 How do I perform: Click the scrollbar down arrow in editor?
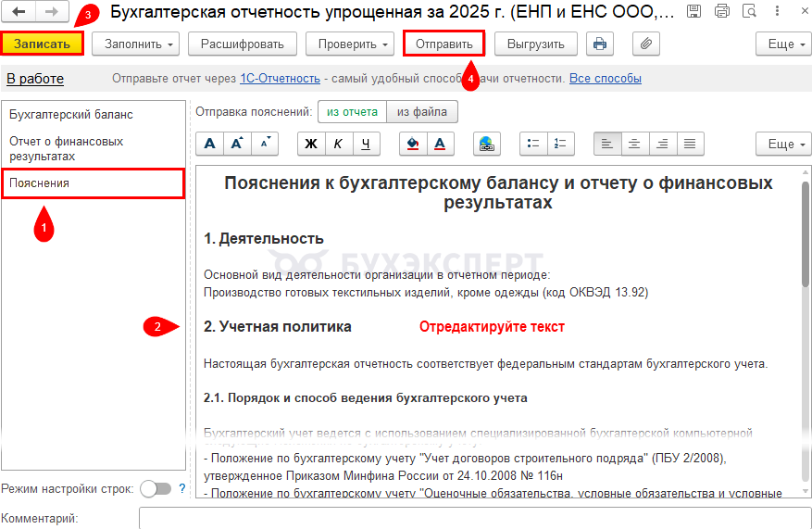click(x=806, y=491)
